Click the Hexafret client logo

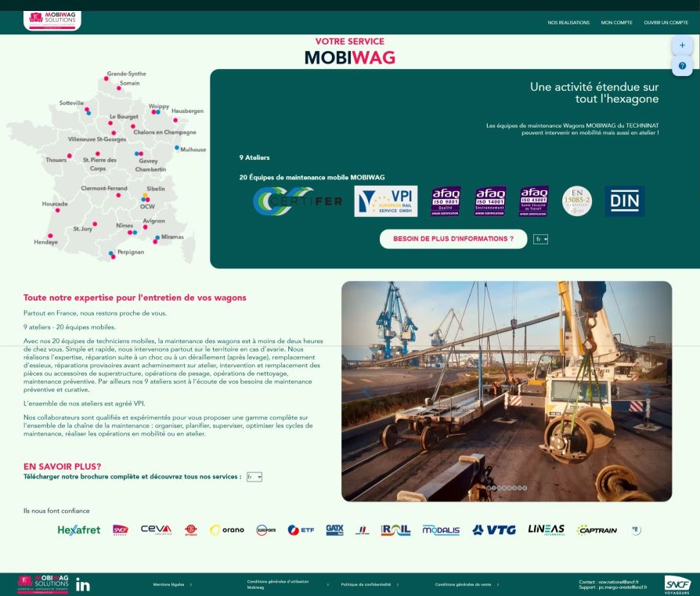click(79, 530)
